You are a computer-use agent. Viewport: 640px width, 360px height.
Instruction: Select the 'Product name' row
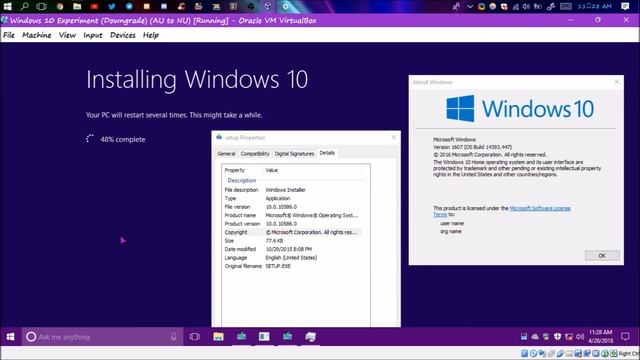[292, 215]
